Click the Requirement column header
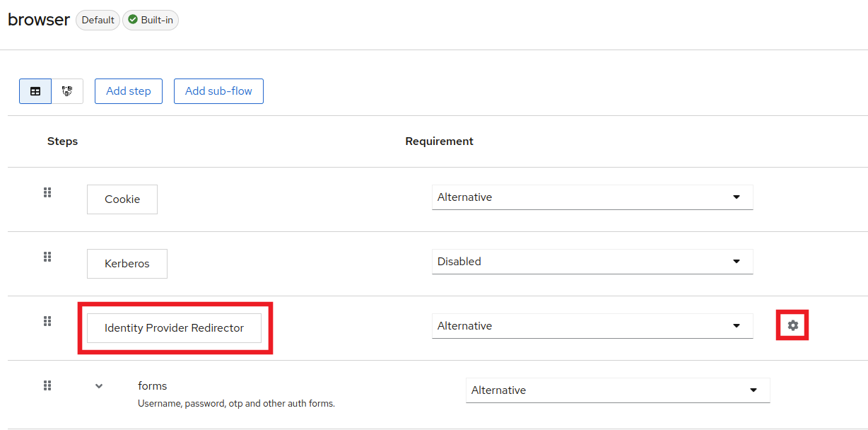 439,141
